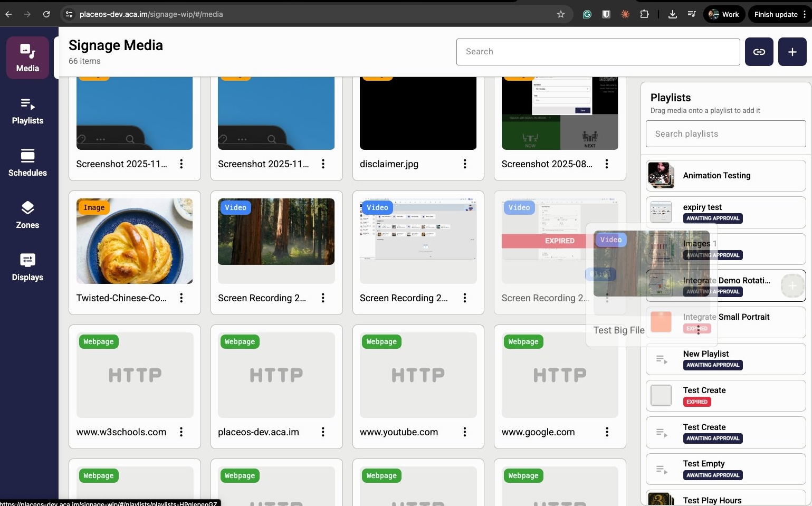The height and width of the screenshot is (506, 812).
Task: Click into the Search playlists field
Action: [725, 133]
